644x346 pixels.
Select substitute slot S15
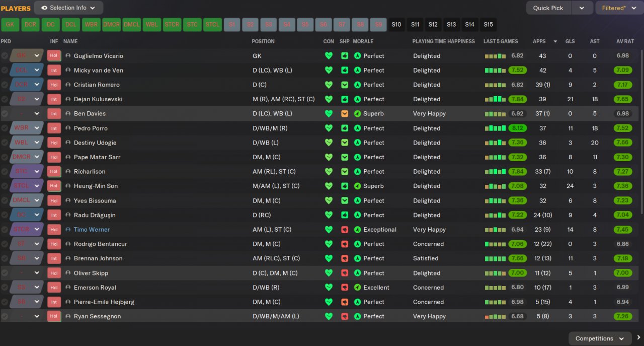(x=488, y=25)
